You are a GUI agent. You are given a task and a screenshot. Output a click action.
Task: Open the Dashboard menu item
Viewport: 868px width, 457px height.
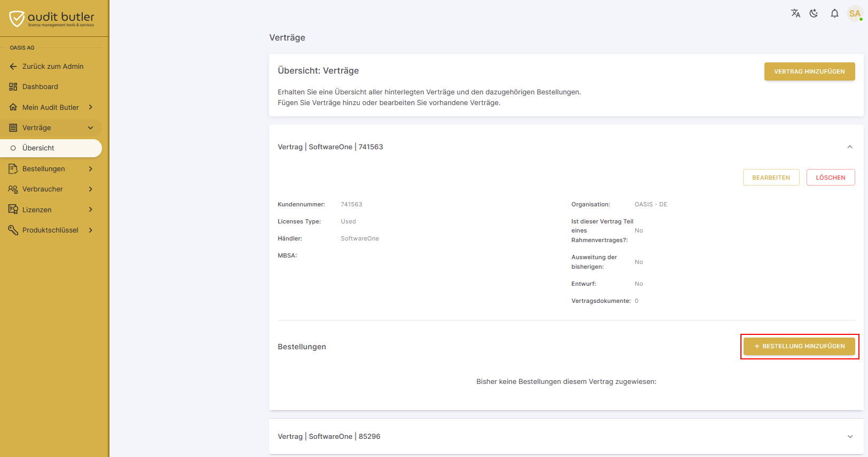click(x=51, y=87)
